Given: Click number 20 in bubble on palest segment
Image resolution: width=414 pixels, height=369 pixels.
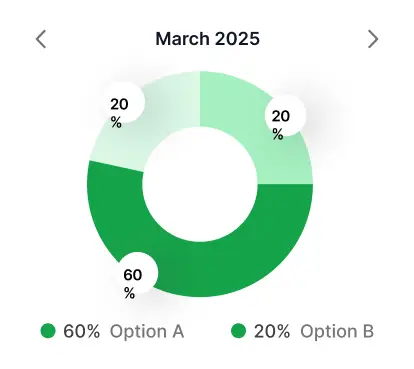Looking at the screenshot, I should 119,104.
